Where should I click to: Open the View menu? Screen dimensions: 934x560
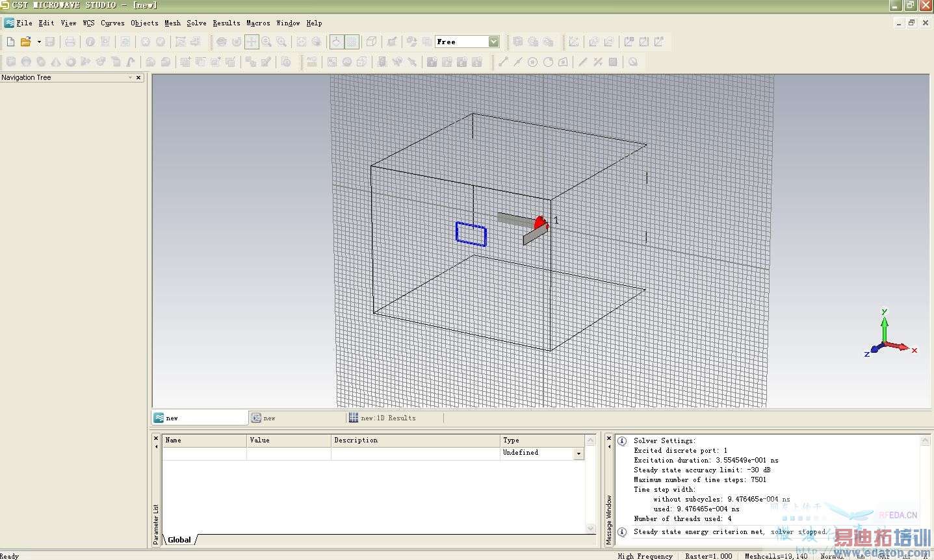click(68, 23)
